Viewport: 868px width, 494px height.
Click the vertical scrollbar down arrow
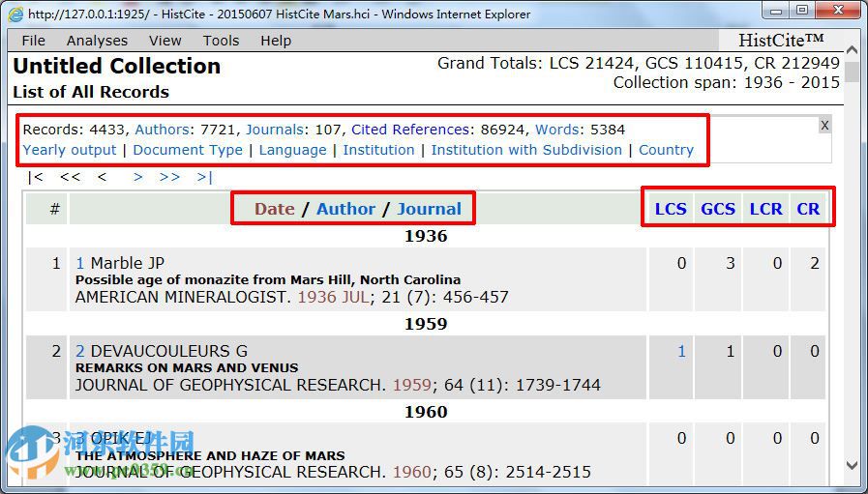(853, 465)
